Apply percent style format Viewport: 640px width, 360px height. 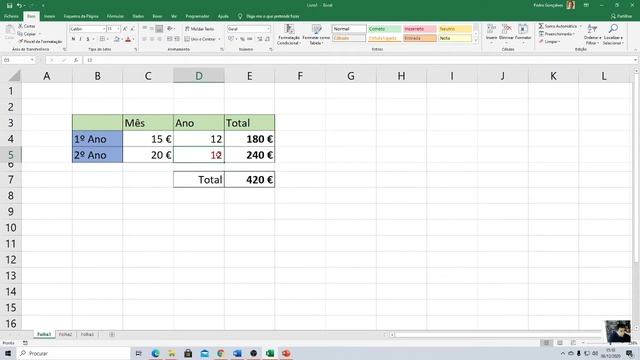(242, 39)
